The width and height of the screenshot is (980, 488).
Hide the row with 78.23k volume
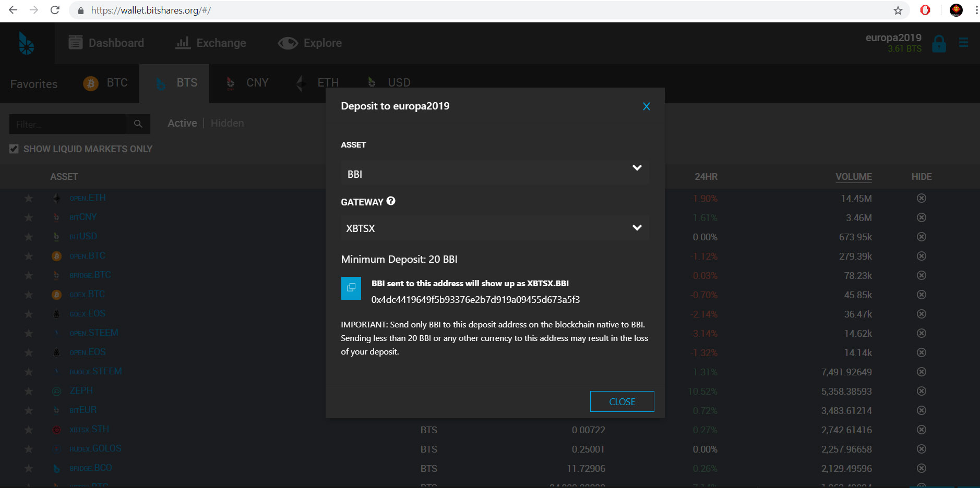[x=922, y=275]
